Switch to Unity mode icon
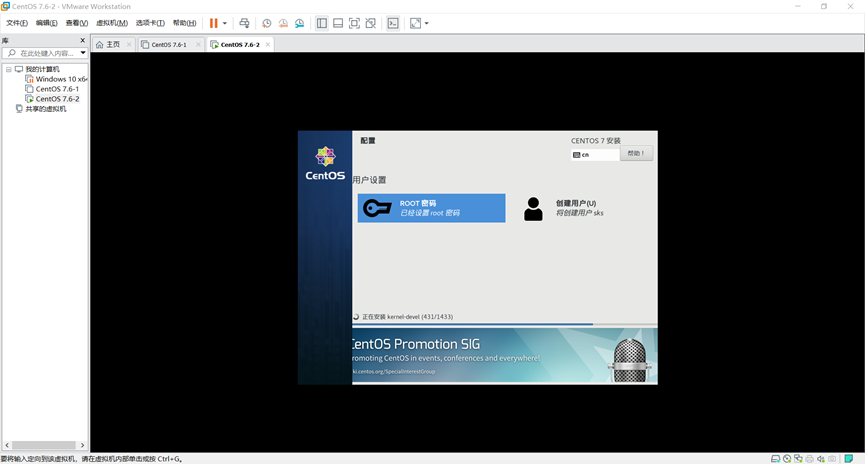Screen dimensions: 865x464 (371, 23)
